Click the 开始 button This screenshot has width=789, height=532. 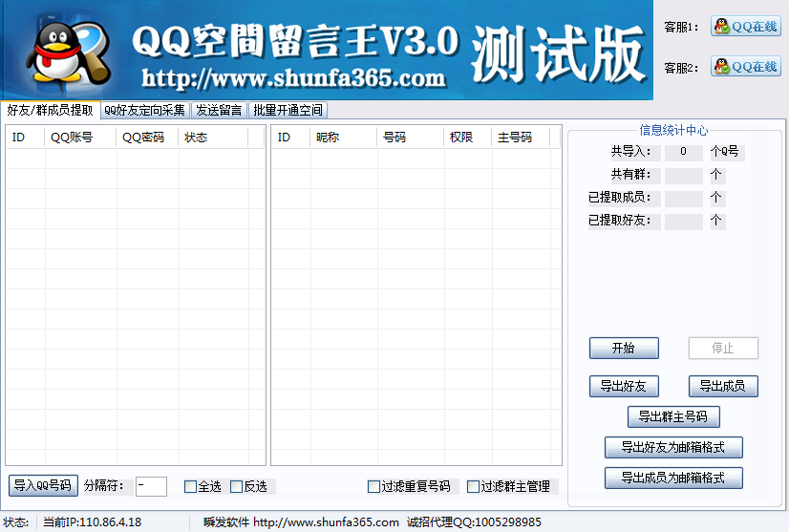(624, 349)
